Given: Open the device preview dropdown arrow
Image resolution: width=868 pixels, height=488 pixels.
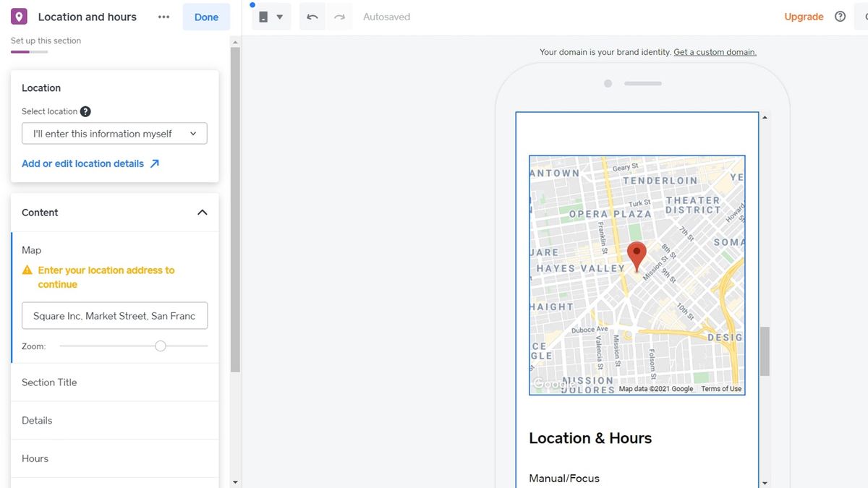Looking at the screenshot, I should [279, 16].
